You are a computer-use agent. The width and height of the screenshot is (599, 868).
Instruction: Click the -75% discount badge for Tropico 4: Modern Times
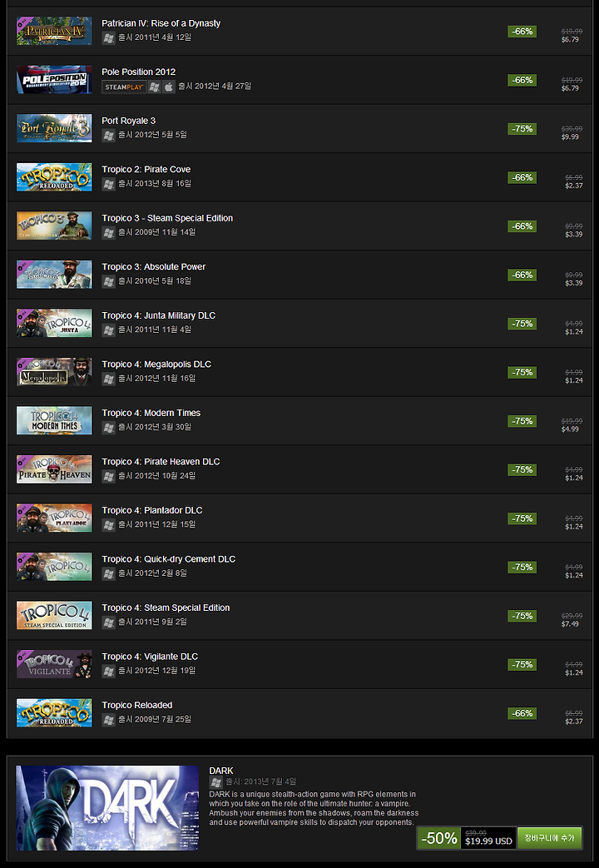pos(522,421)
